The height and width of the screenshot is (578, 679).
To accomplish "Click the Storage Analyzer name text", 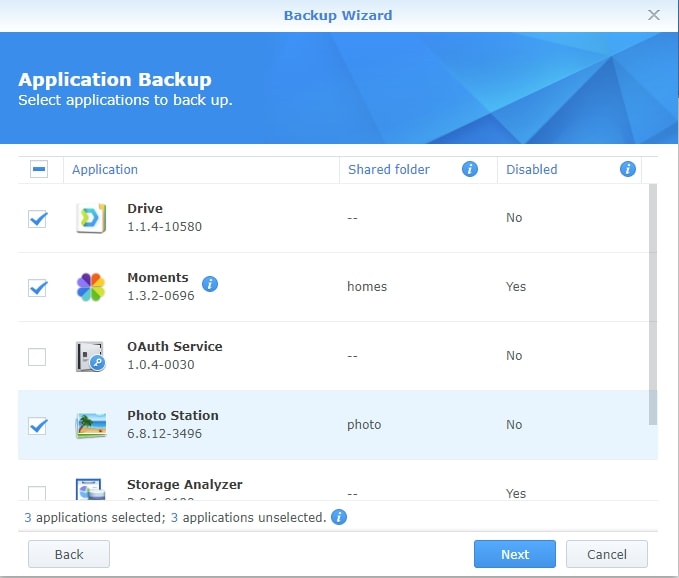I will point(185,484).
